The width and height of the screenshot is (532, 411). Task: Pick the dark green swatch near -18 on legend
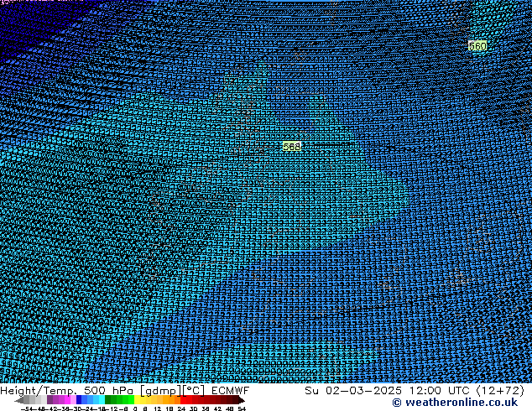[x=107, y=400]
